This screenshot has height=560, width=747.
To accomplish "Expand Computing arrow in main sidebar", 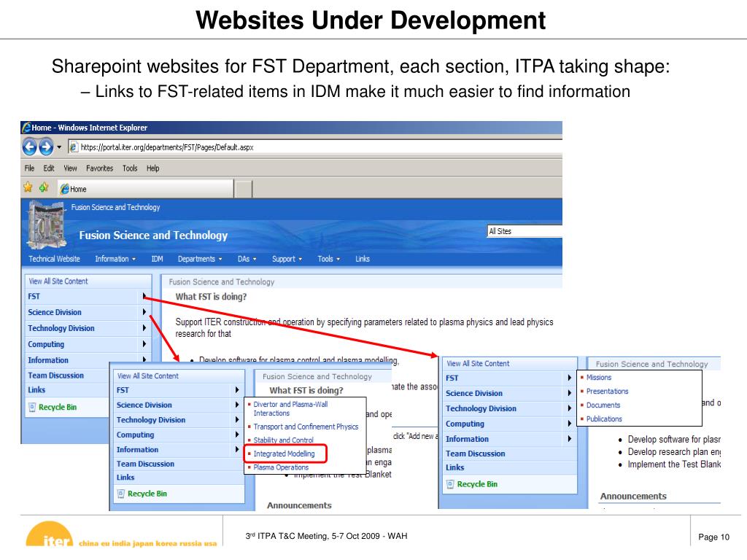I will pyautogui.click(x=144, y=344).
